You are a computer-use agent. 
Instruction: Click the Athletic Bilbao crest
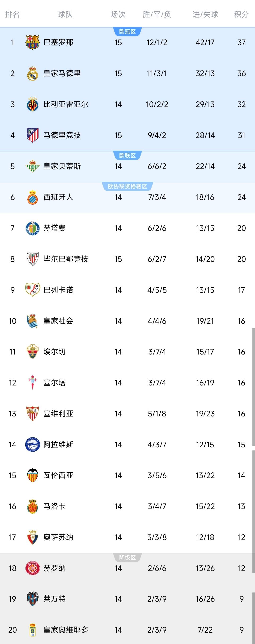point(33,259)
